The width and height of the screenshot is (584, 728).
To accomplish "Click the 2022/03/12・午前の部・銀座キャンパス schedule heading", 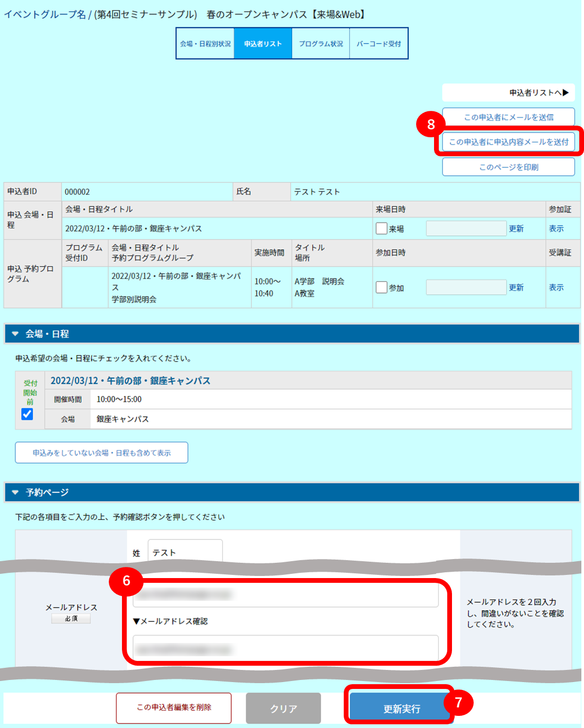I will tap(130, 381).
